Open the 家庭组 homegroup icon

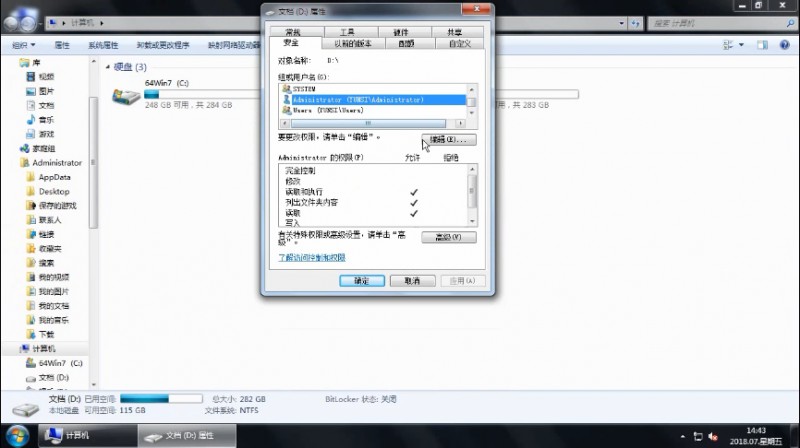24,148
